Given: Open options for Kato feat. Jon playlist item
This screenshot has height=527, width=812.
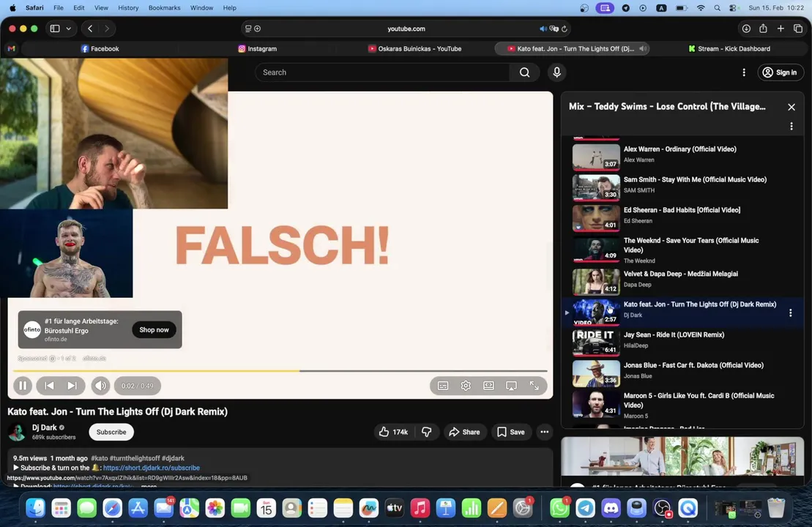Looking at the screenshot, I should tap(790, 313).
